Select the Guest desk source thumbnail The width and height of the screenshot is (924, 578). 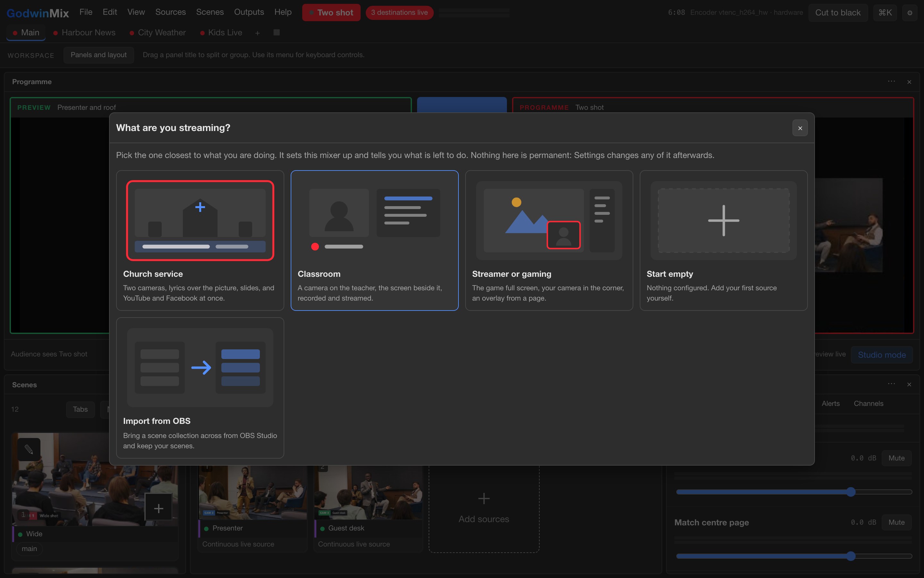368,492
